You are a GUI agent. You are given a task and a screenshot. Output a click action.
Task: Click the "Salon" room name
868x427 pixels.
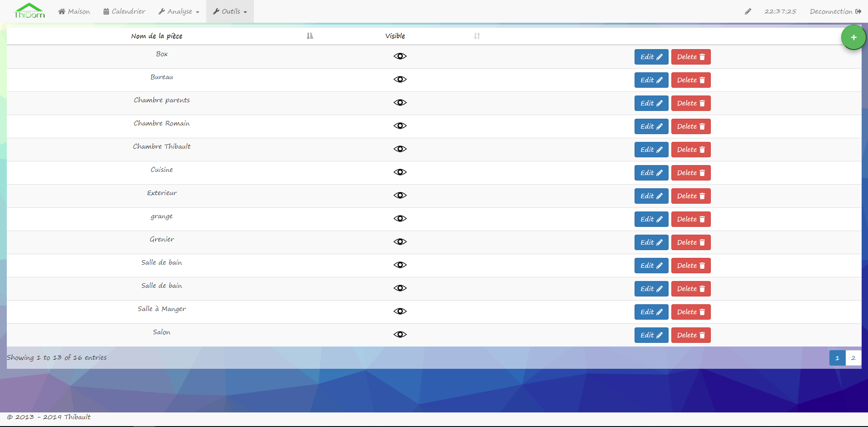[162, 332]
